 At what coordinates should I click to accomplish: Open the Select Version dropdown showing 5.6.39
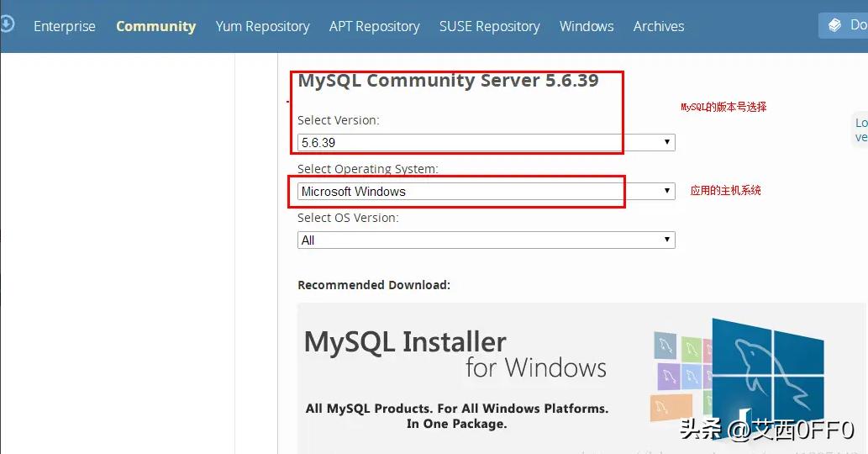[x=486, y=142]
